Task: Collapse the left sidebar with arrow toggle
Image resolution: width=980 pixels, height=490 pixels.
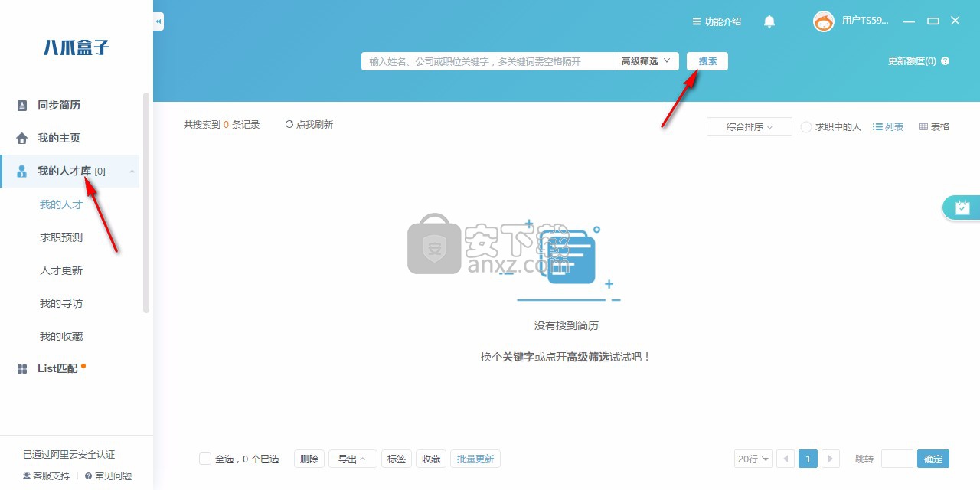Action: point(158,21)
